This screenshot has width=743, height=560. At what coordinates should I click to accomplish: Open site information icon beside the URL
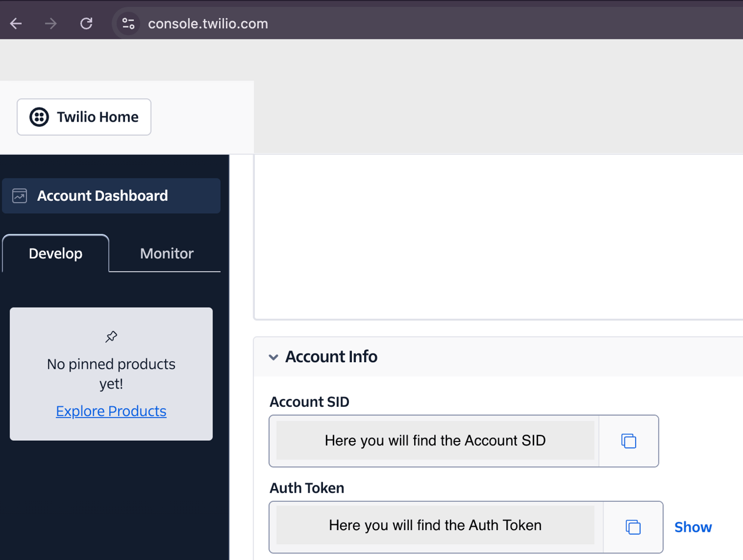tap(128, 23)
